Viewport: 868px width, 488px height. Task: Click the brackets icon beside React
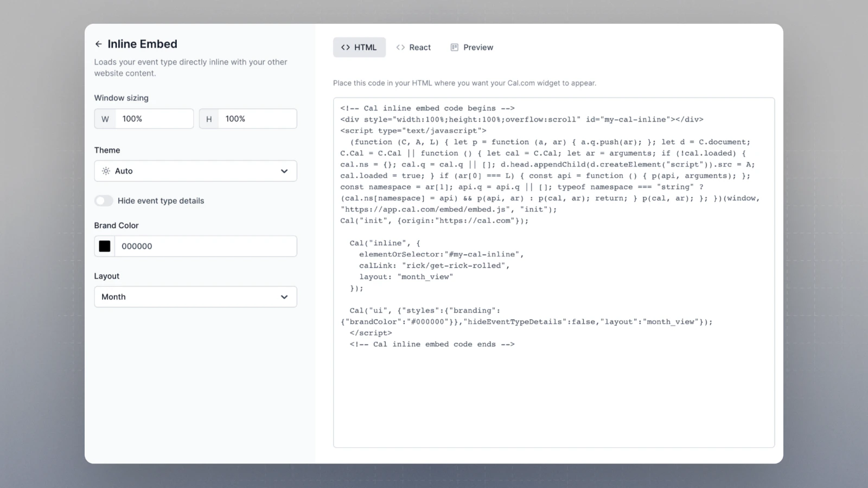[x=400, y=47]
